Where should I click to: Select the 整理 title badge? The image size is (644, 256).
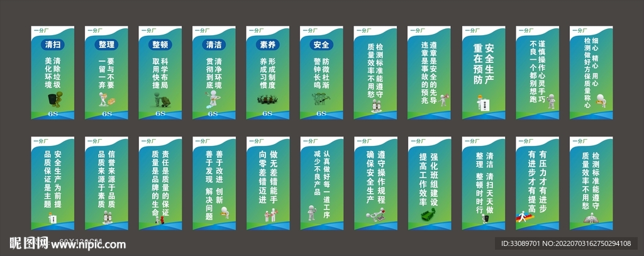tap(106, 45)
